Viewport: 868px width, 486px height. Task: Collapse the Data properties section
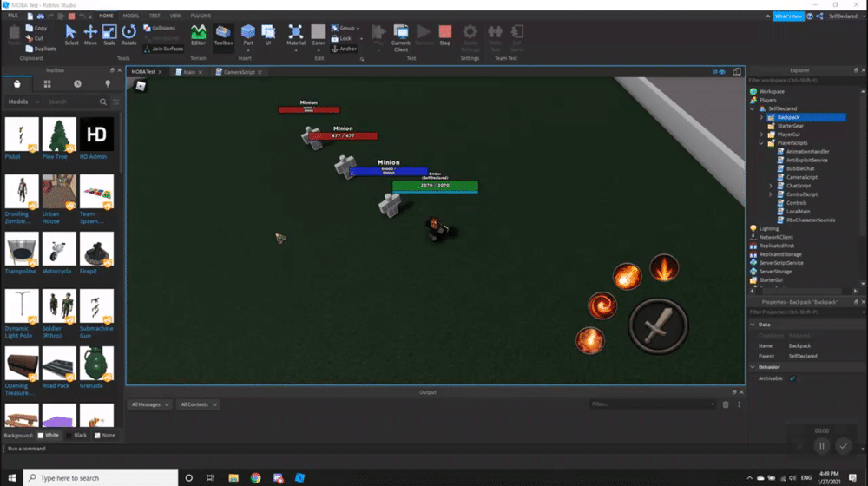753,325
